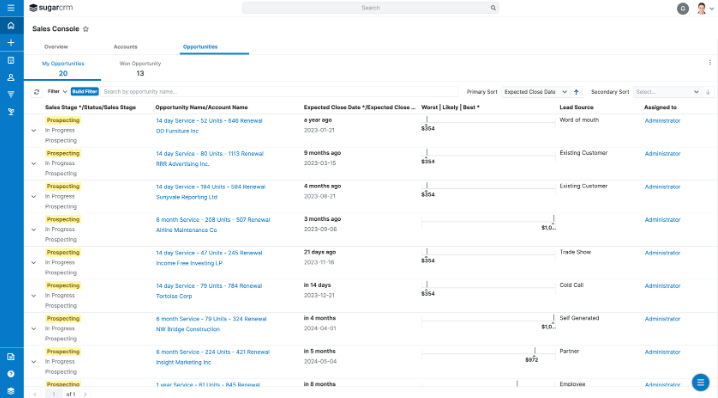Open 6 month Service - 224 Units opportunity
Screen dimensions: 718x398
[213, 352]
